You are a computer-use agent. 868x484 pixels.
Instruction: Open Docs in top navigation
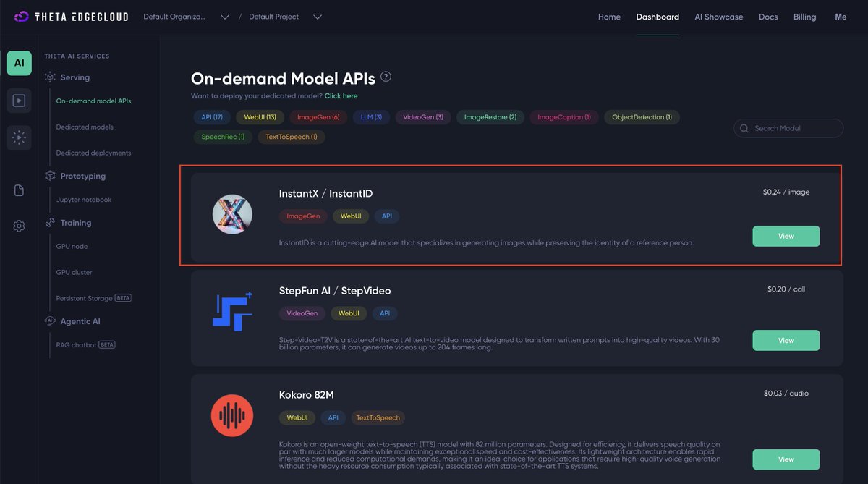tap(768, 17)
